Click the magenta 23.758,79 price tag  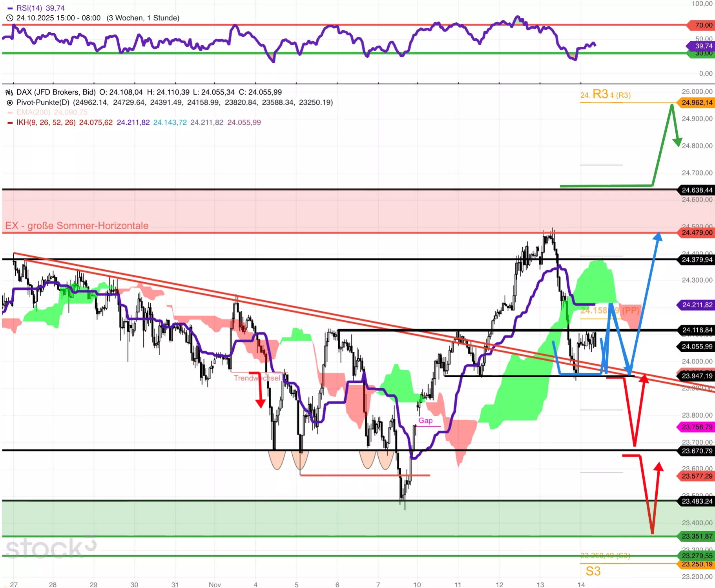pyautogui.click(x=696, y=427)
